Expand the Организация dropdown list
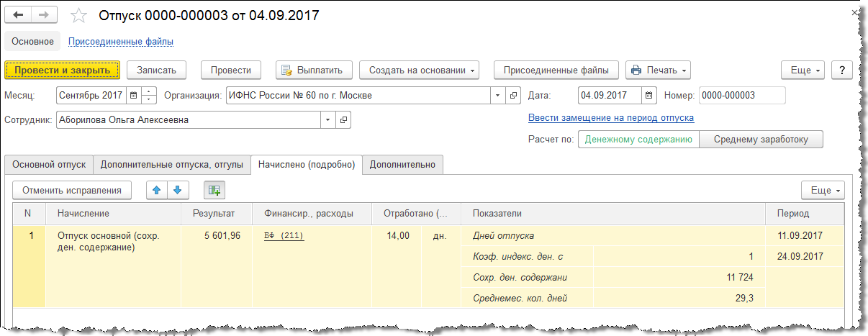Screen dimensions: 868x336 click(499, 95)
